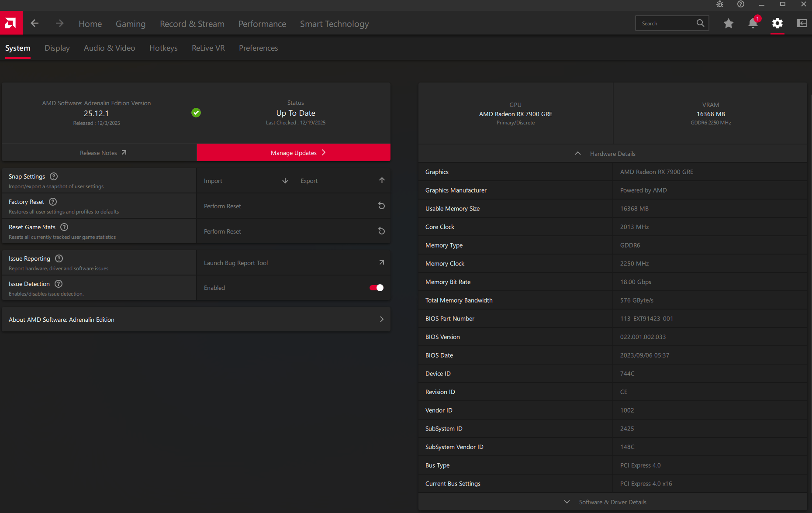Viewport: 812px width, 513px height.
Task: Switch to the Preferences tab
Action: tap(258, 48)
